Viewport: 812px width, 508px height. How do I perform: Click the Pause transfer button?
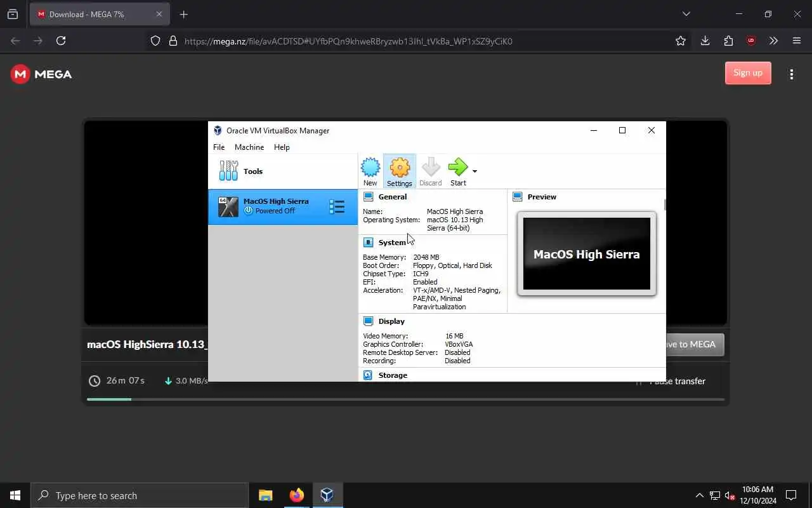tap(671, 381)
